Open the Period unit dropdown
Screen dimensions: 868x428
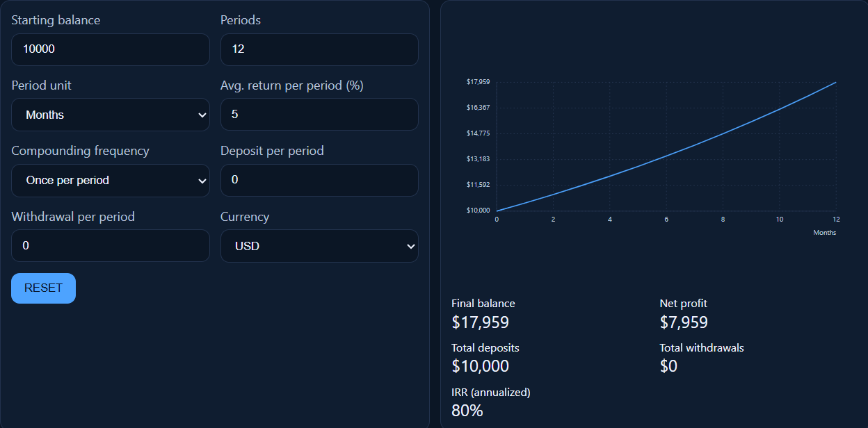click(x=110, y=115)
